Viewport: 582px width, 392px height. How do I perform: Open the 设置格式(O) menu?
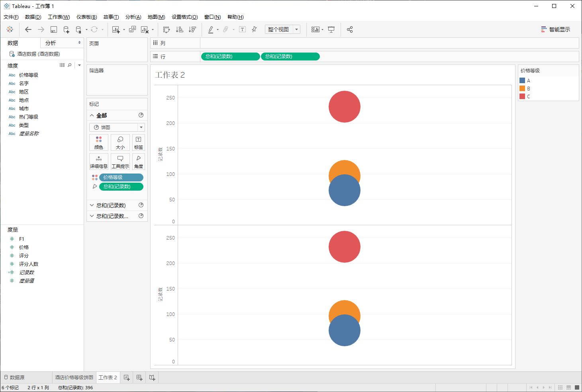[185, 17]
